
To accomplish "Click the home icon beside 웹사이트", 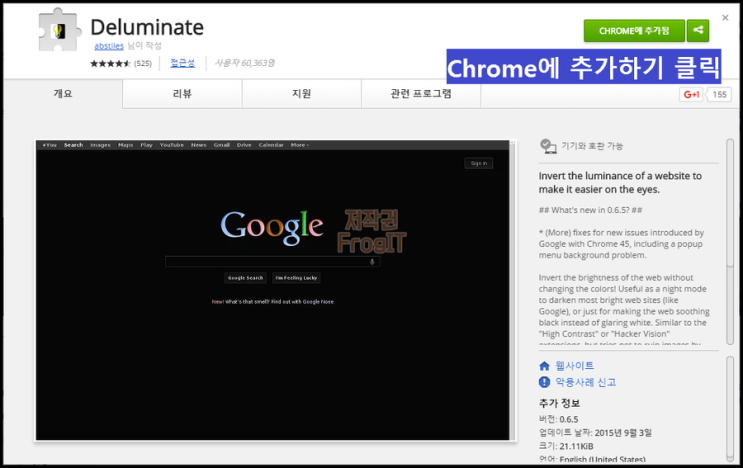I will coord(544,366).
